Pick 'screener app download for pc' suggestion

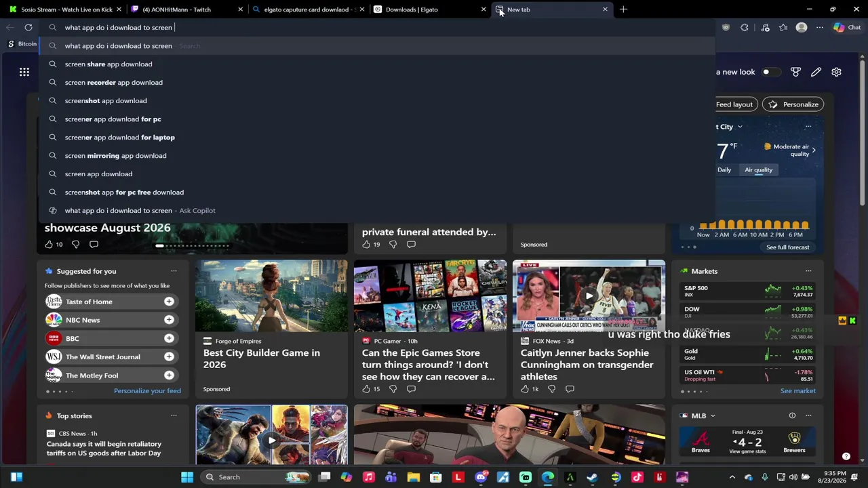tap(377, 119)
